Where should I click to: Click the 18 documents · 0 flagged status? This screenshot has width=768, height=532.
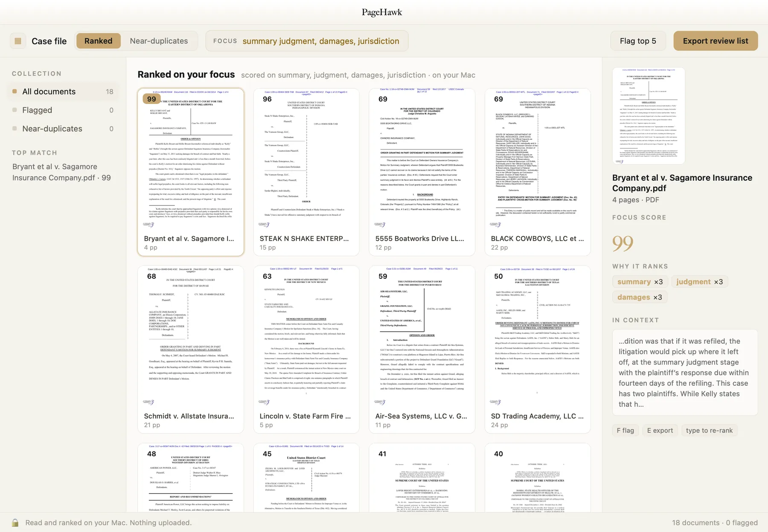tap(715, 523)
